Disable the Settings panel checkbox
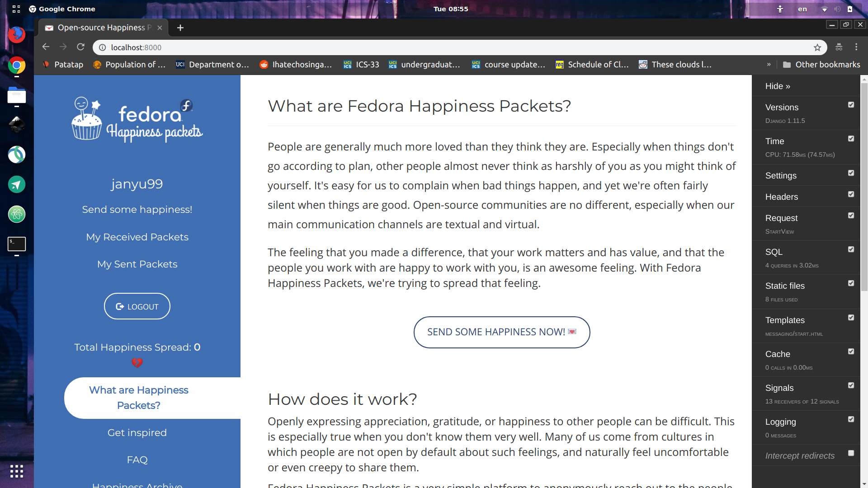 [851, 173]
